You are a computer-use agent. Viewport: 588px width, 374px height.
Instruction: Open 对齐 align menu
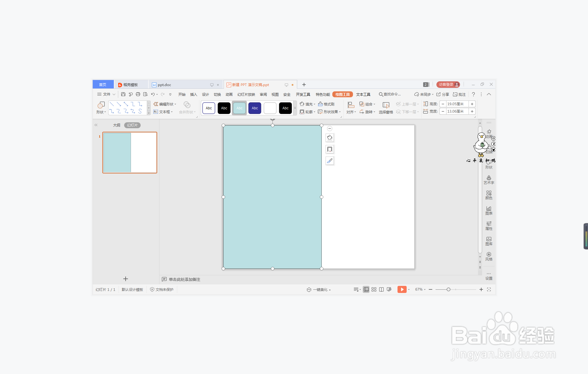351,108
